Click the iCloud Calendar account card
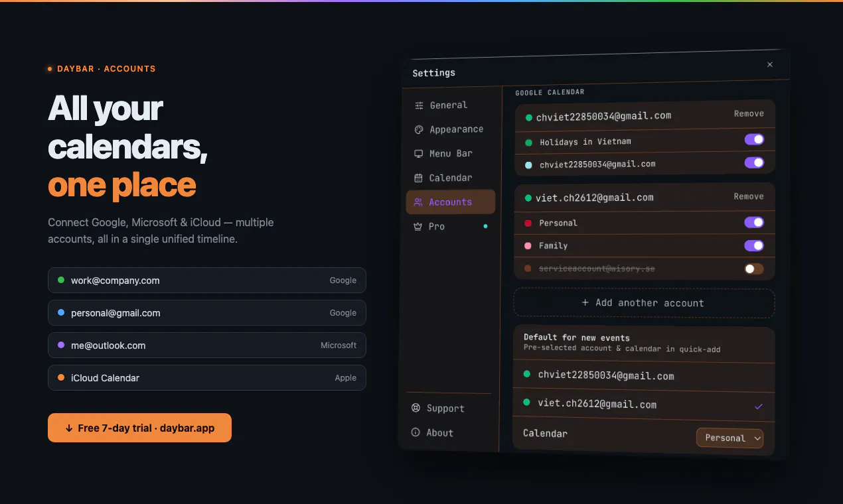 [x=206, y=377]
